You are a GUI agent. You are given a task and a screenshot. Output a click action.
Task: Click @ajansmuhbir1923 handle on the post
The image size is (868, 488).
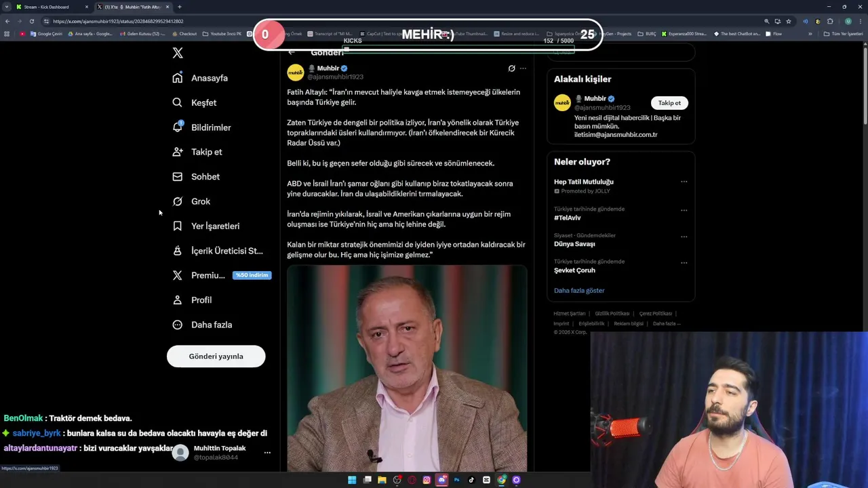(x=336, y=77)
